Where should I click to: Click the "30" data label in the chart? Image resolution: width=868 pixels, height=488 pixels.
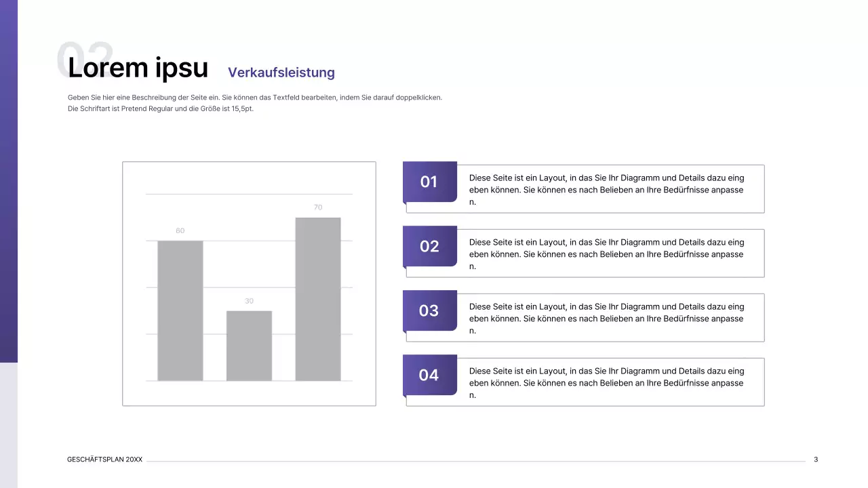pos(249,301)
